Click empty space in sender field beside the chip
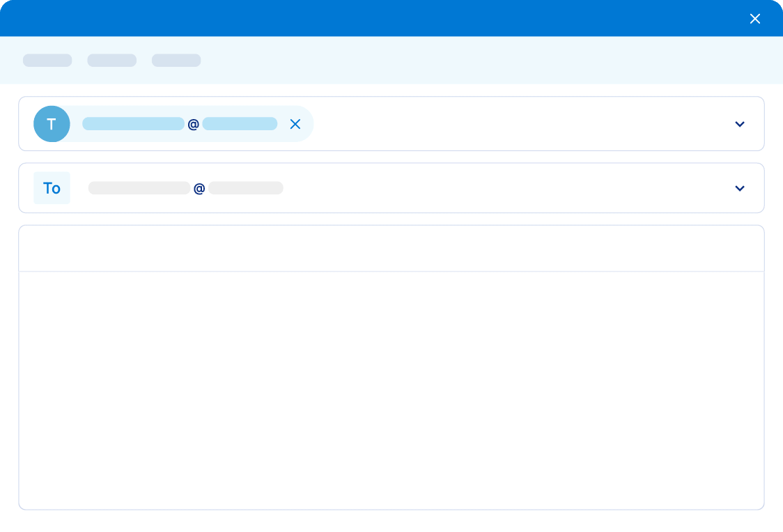783x532 pixels. (x=515, y=124)
